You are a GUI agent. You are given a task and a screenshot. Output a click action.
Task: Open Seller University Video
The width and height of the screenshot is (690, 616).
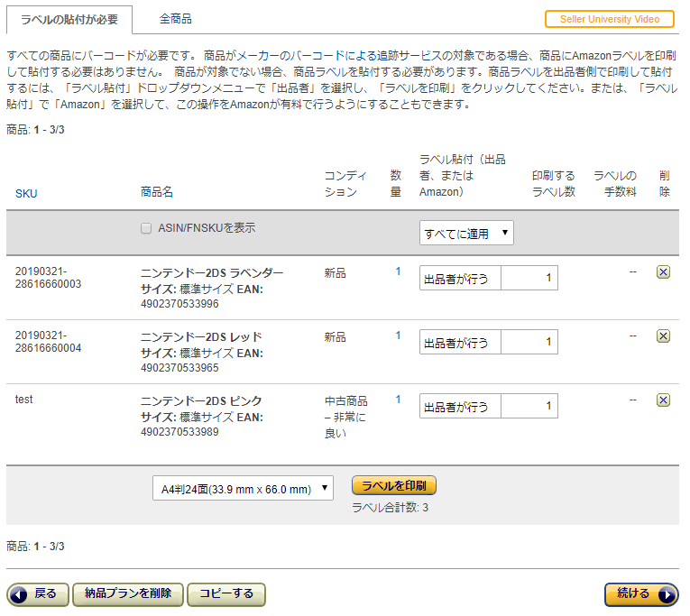pos(610,19)
